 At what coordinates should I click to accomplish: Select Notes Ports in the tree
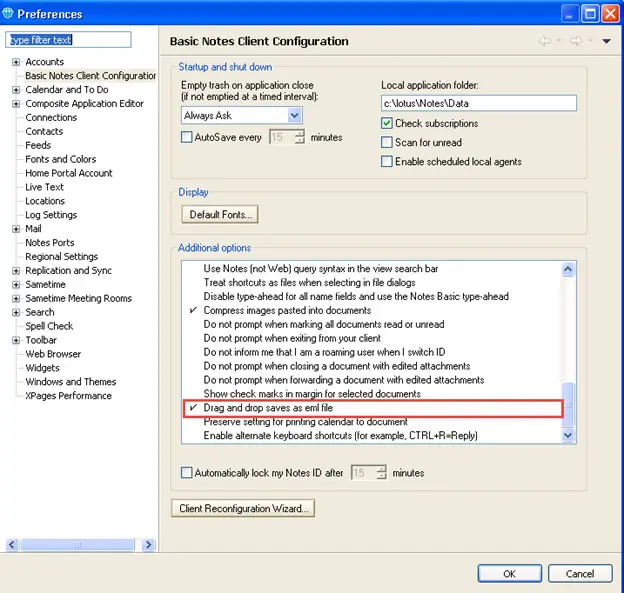(x=50, y=243)
